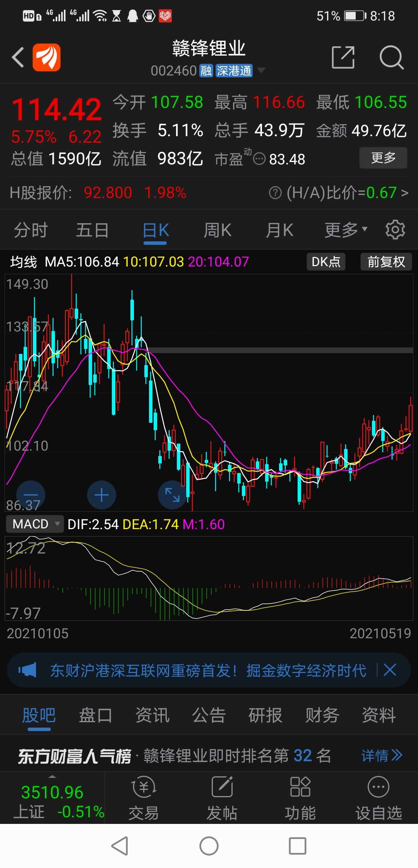This screenshot has width=418, height=868.
Task: Tap the current price 114.42
Action: pyautogui.click(x=57, y=109)
